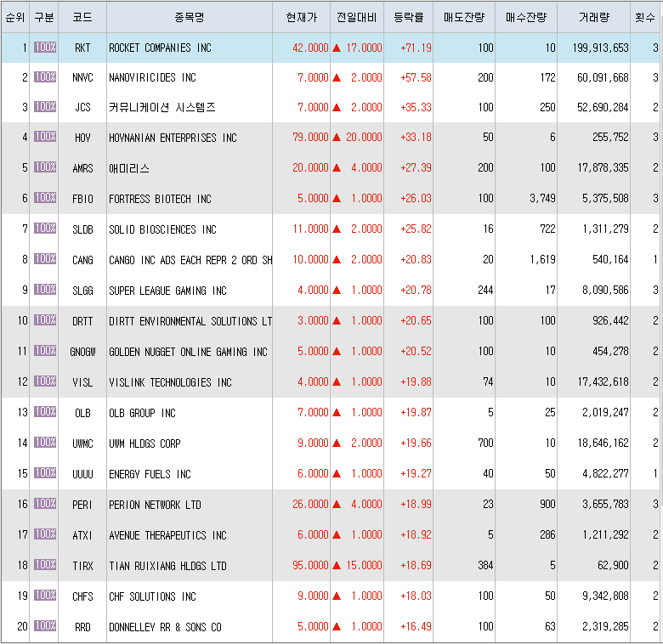Select VISLINK TECHNOLOGIES INC stock name
Viewport: 663px width, 644px height.
pos(170,382)
